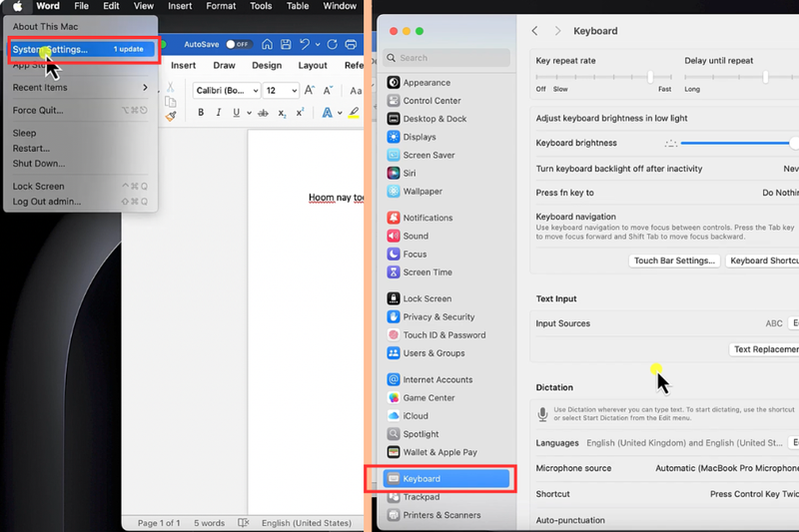Choose Force Quit from Apple menu
Viewport: 799px width, 532px height.
tap(80, 111)
